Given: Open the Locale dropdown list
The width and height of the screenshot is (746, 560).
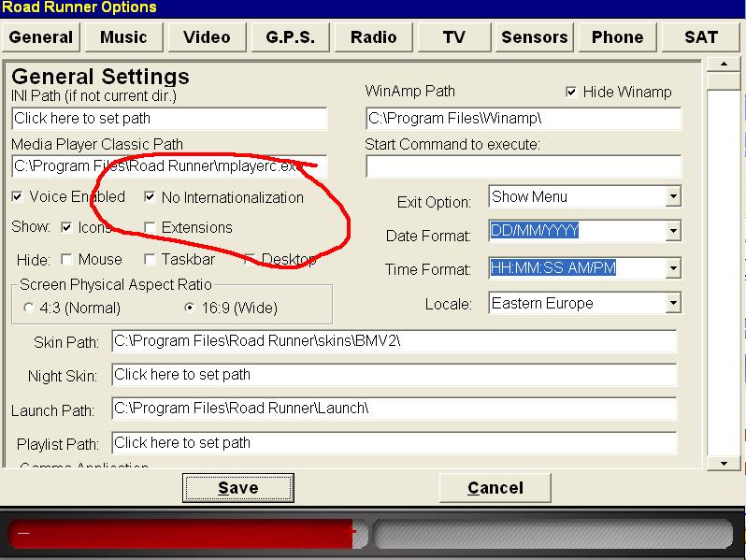Looking at the screenshot, I should 673,304.
